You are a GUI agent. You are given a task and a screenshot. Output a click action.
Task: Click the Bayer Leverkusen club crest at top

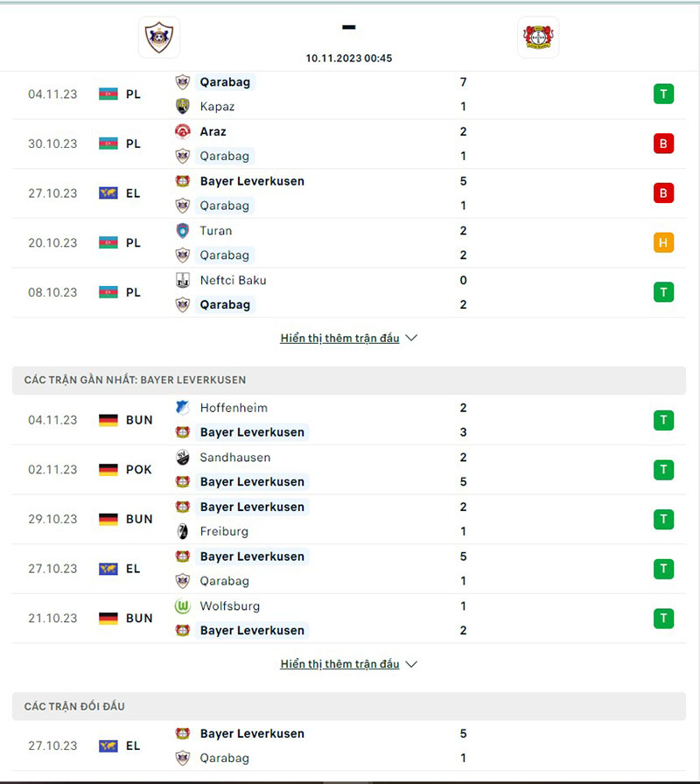(x=537, y=38)
